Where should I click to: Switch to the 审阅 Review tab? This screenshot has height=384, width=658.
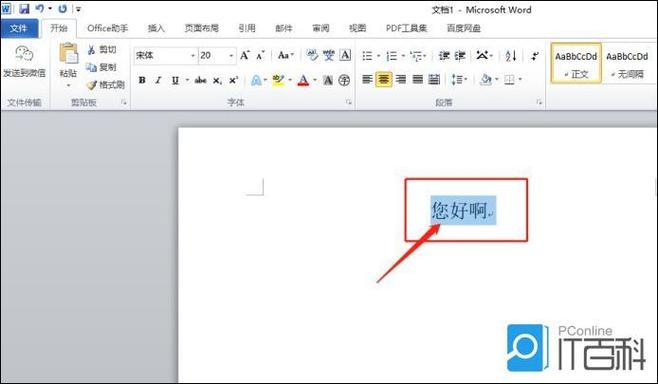(x=321, y=28)
